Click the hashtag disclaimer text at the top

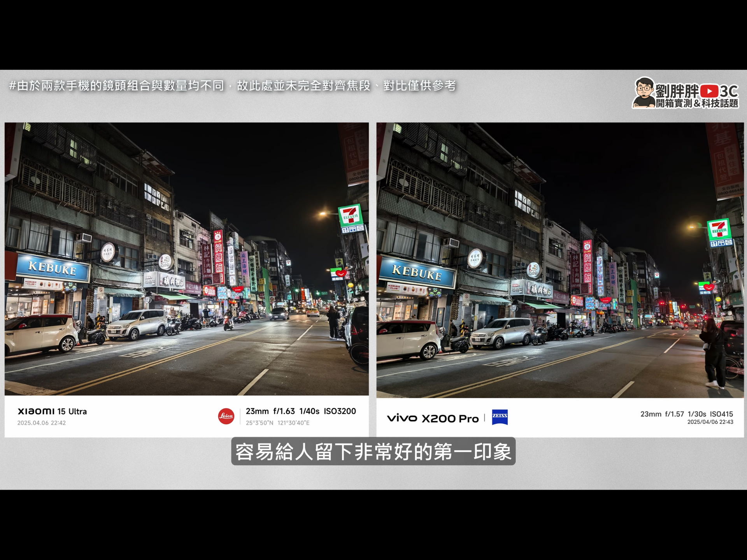[232, 86]
